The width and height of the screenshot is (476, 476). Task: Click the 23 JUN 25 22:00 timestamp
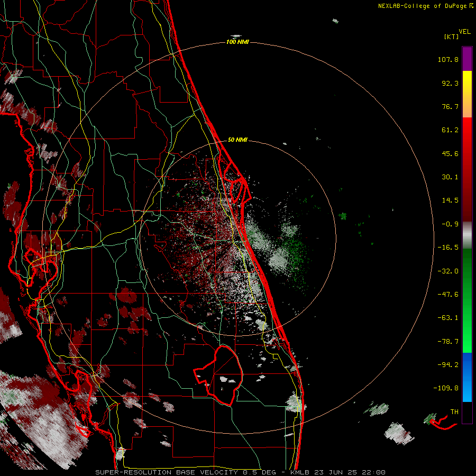(350, 472)
